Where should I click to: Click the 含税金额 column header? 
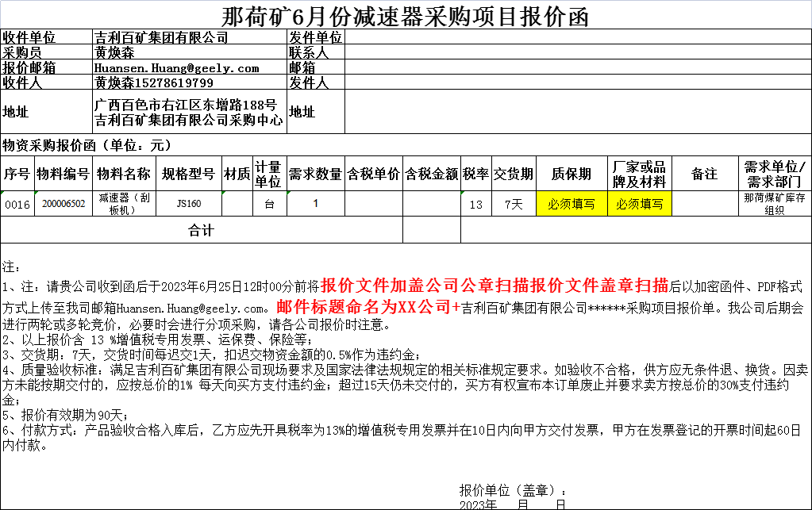(x=431, y=174)
